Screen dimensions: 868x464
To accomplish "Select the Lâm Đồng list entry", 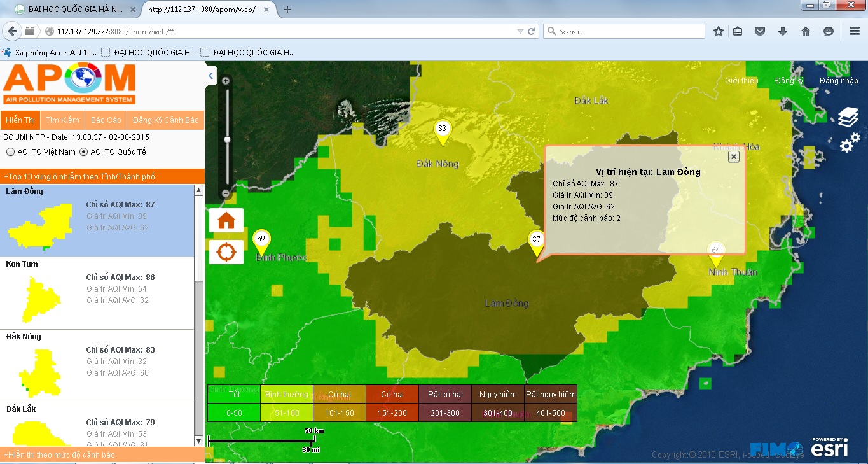I will pos(97,220).
